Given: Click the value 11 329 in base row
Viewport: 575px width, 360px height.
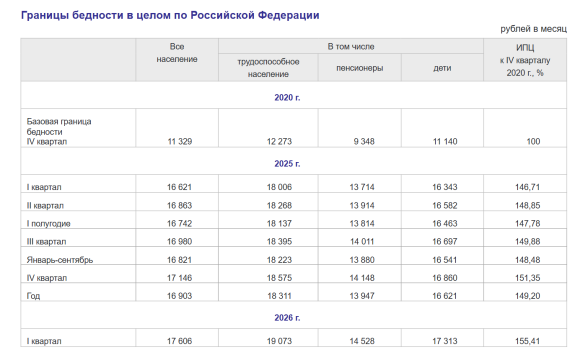Looking at the screenshot, I should point(180,142).
